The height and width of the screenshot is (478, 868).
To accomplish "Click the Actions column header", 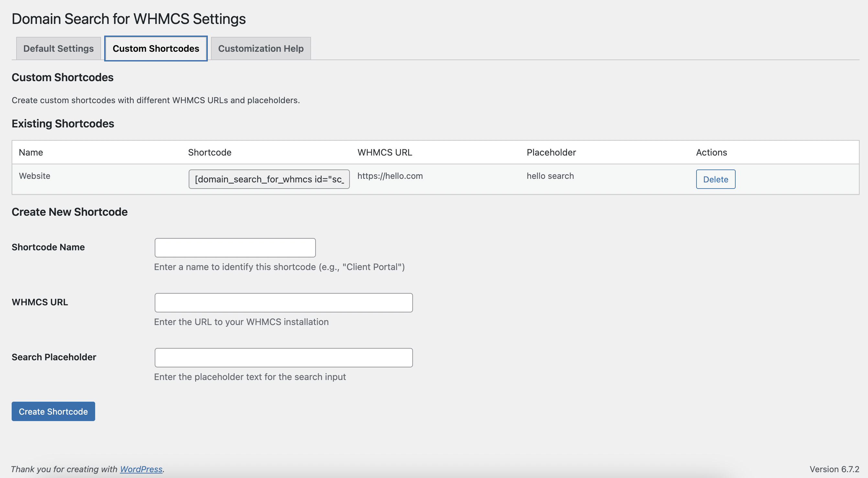I will coord(711,152).
